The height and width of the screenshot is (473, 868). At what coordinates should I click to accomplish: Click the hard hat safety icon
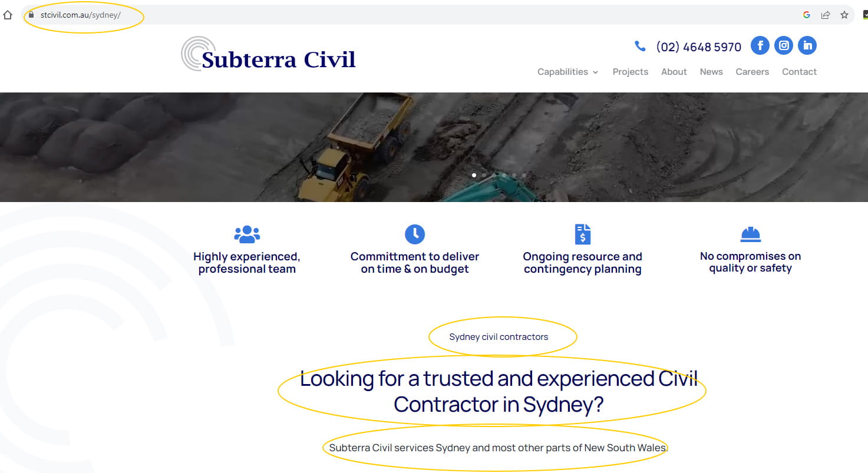click(x=751, y=234)
